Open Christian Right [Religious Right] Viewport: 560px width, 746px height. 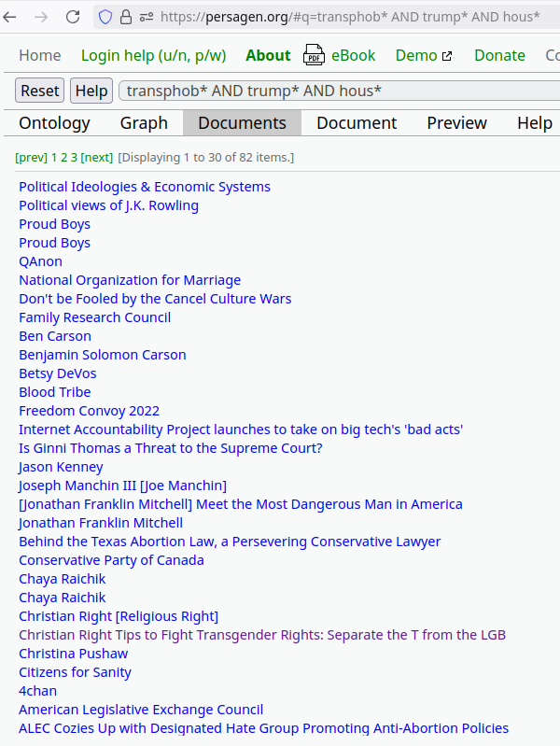(119, 616)
